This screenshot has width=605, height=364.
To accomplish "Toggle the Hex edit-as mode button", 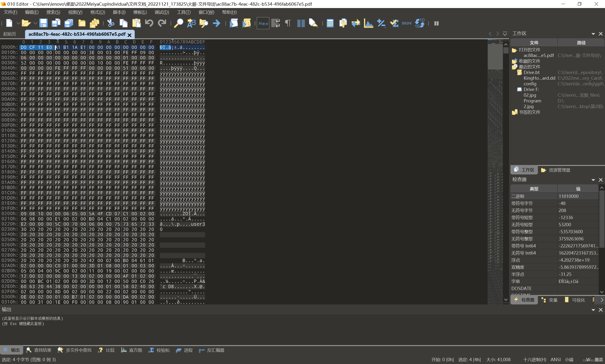I will [x=263, y=23].
